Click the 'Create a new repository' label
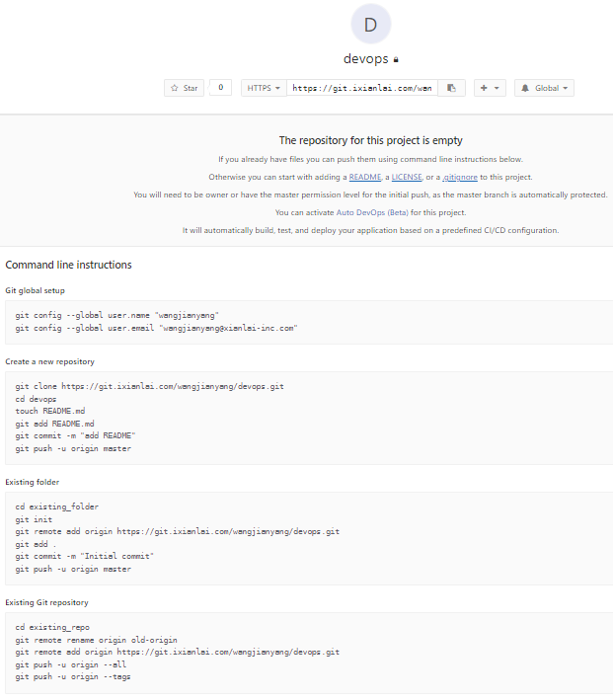This screenshot has height=700, width=613. [x=49, y=361]
